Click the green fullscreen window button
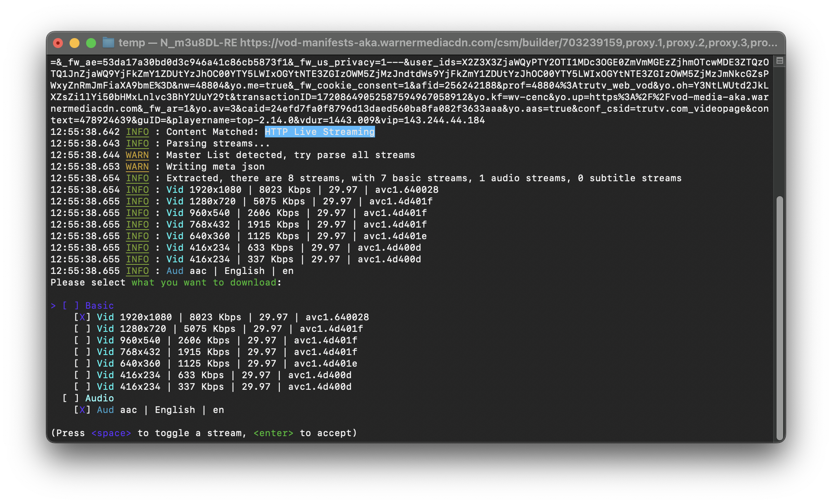The height and width of the screenshot is (504, 832). tap(91, 43)
